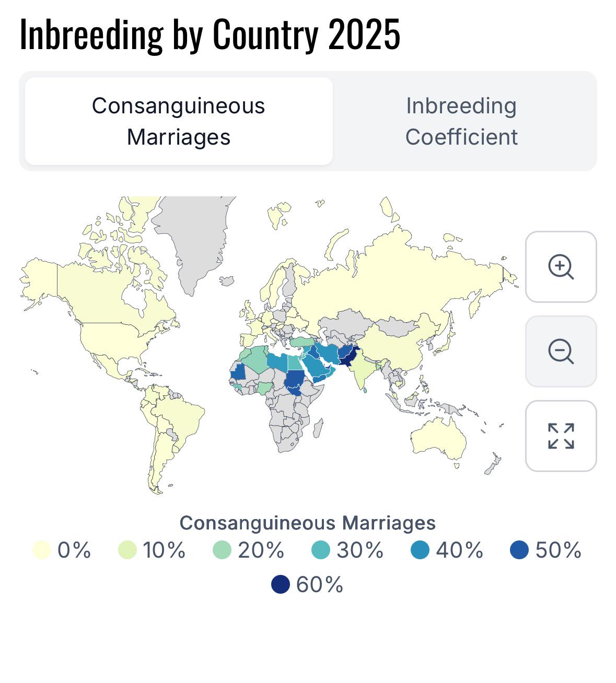Click the 50% legend color swatch
Image resolution: width=616 pixels, height=683 pixels.
click(519, 550)
